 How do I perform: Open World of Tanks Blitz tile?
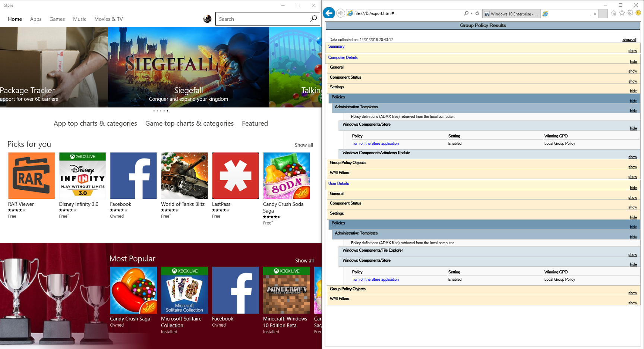point(184,185)
